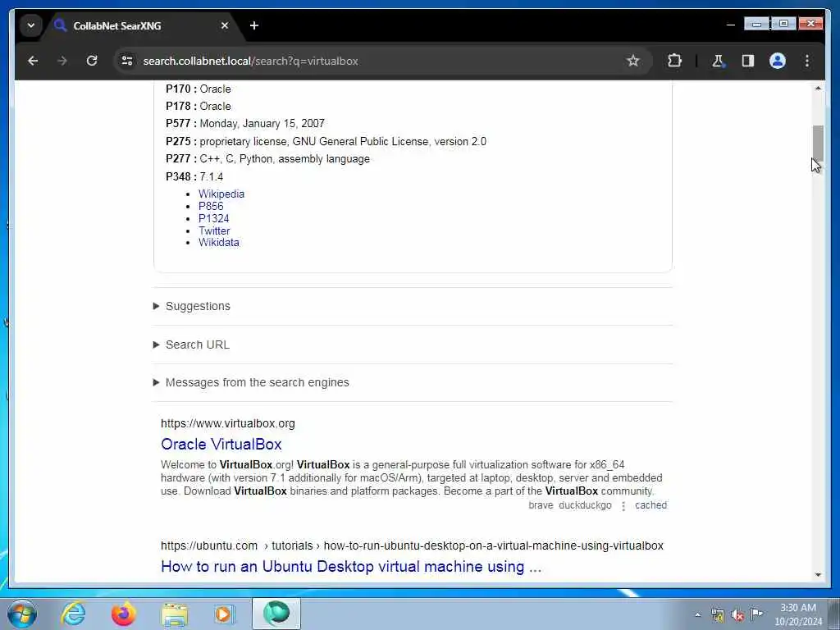Open the Extensions puzzle icon
This screenshot has height=630, width=840.
[x=674, y=61]
